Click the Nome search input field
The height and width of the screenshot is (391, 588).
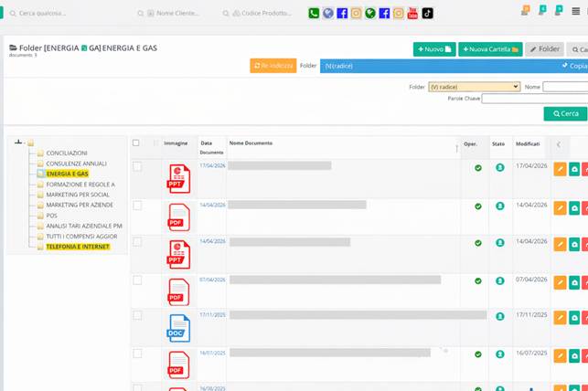click(564, 87)
